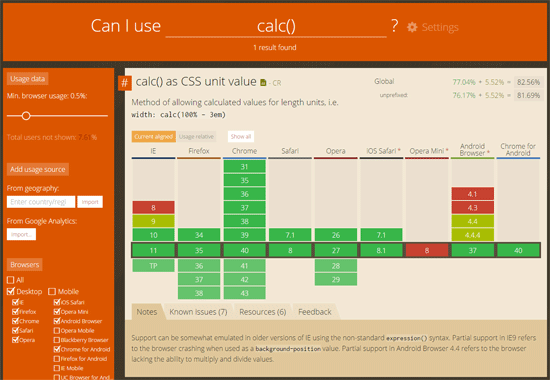Image resolution: width=550 pixels, height=380 pixels.
Task: Uncheck the Opera checkbox
Action: pos(15,340)
